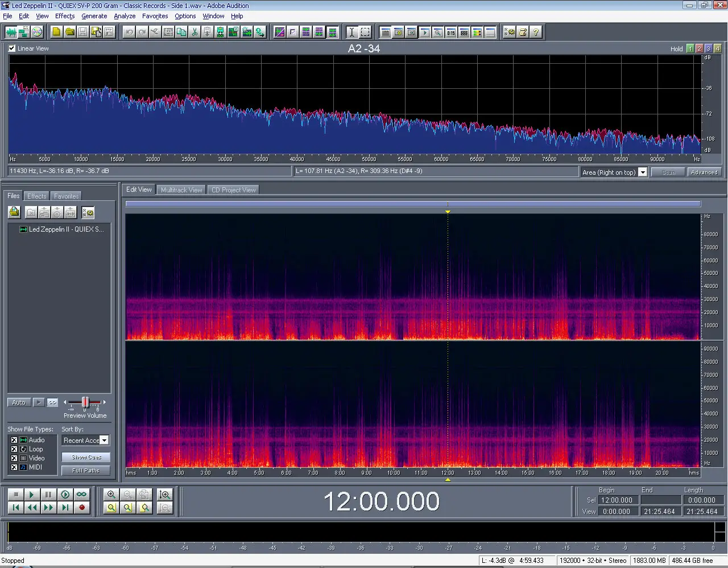728x568 pixels.
Task: Click the Help question mark toolbar icon
Action: coord(535,32)
